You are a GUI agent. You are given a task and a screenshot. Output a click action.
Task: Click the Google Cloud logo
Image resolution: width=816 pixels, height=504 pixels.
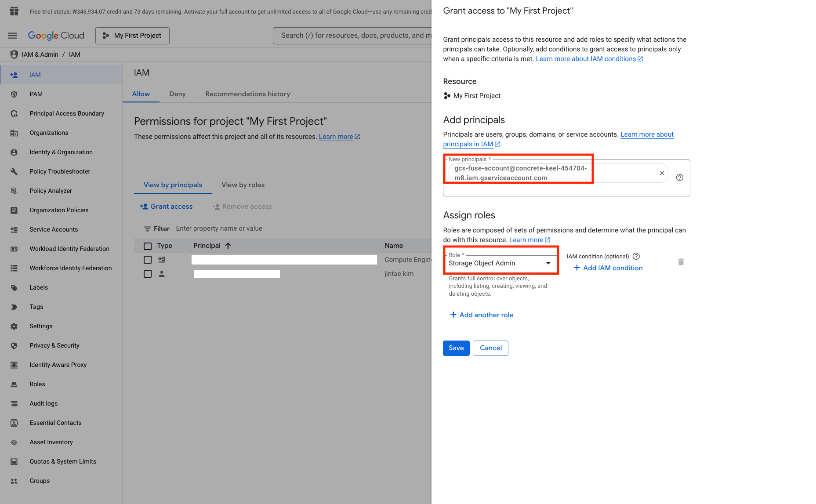coord(56,36)
